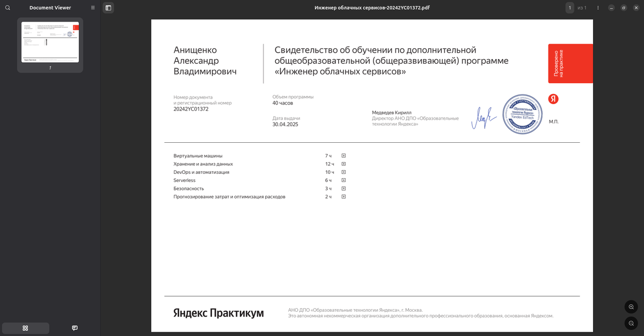Image resolution: width=644 pixels, height=336 pixels.
Task: Switch to page thumbnails grid view
Action: coord(25,327)
